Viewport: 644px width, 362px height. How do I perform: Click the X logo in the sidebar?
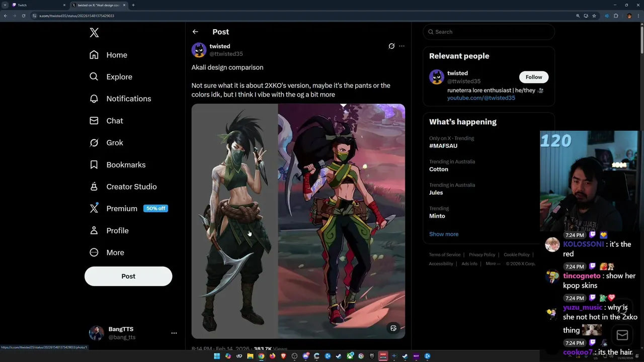click(94, 33)
